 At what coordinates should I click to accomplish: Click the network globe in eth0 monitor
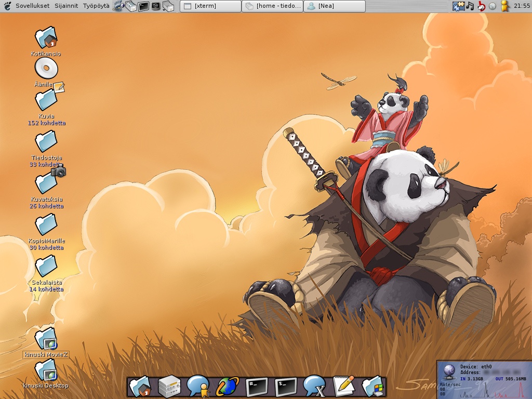tap(449, 372)
